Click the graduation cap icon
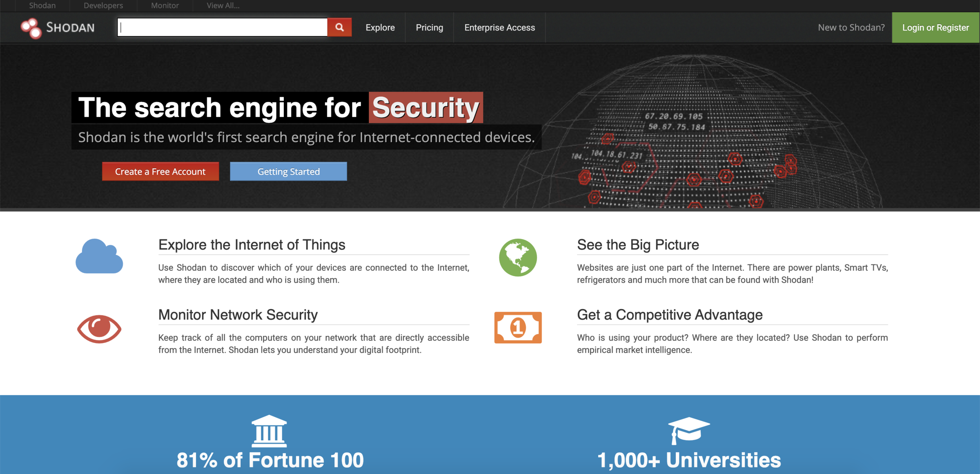 tap(688, 430)
